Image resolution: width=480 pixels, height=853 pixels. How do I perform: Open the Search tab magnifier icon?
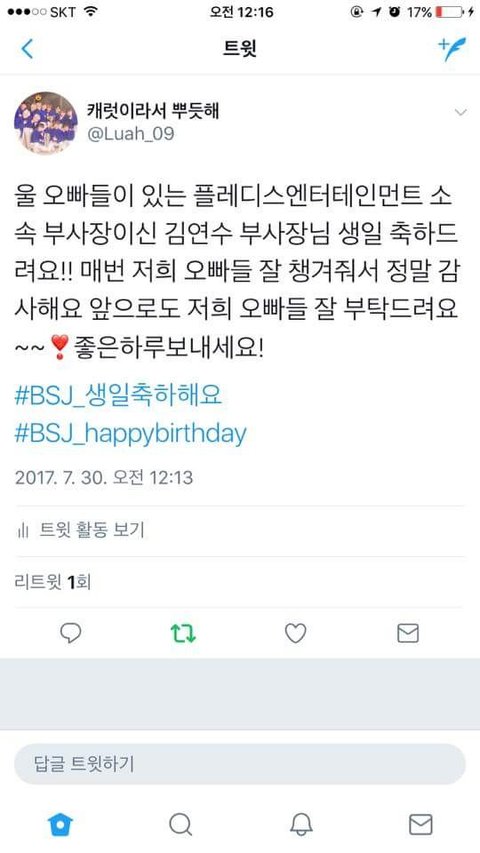tap(180, 825)
